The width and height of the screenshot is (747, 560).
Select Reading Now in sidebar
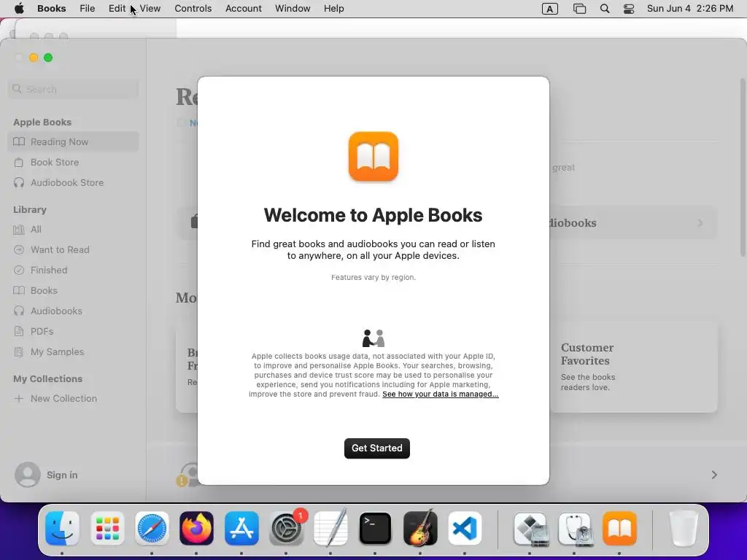coord(74,142)
